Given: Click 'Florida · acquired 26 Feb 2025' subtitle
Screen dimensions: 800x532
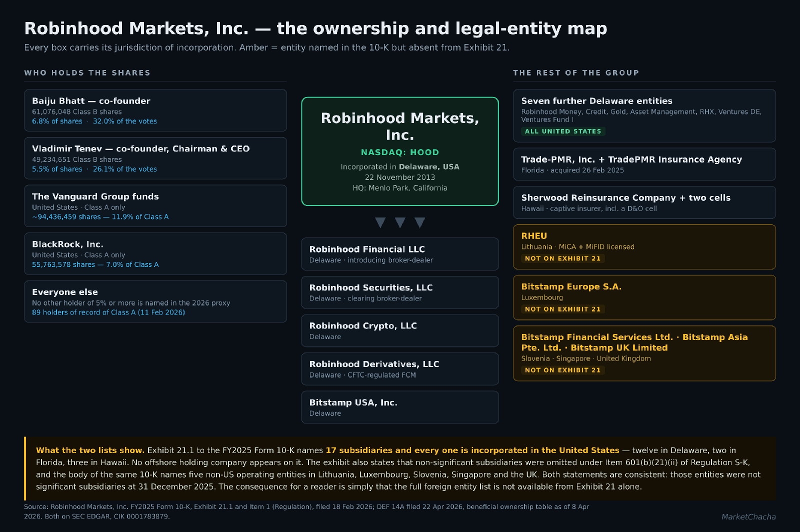Looking at the screenshot, I should (572, 170).
